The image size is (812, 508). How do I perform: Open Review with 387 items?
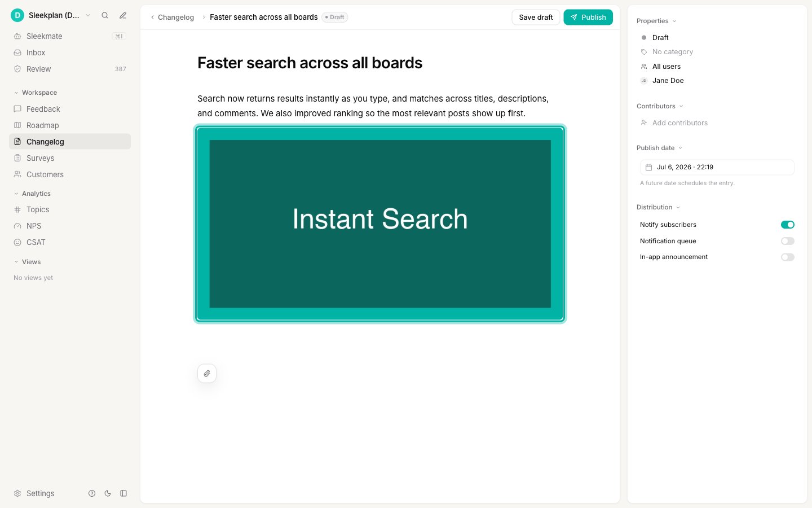70,69
